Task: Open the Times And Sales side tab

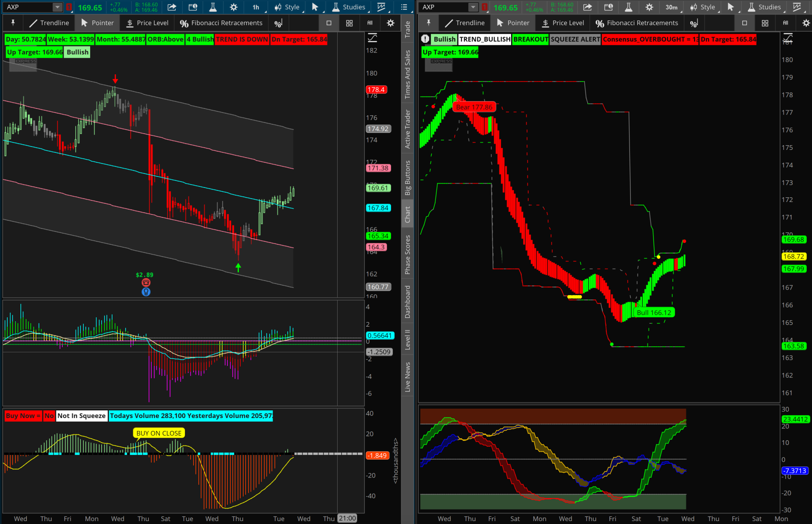Action: click(408, 74)
